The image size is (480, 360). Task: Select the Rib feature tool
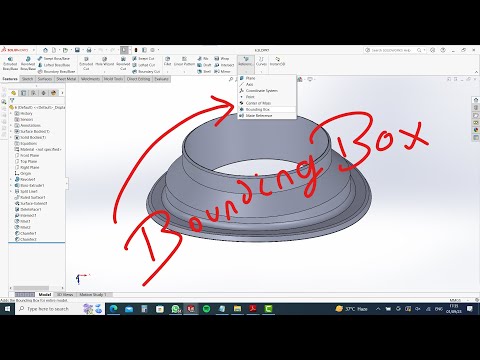[x=203, y=58]
